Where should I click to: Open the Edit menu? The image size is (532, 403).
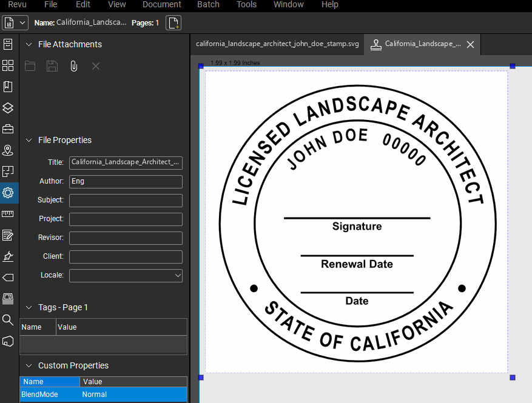click(x=82, y=4)
